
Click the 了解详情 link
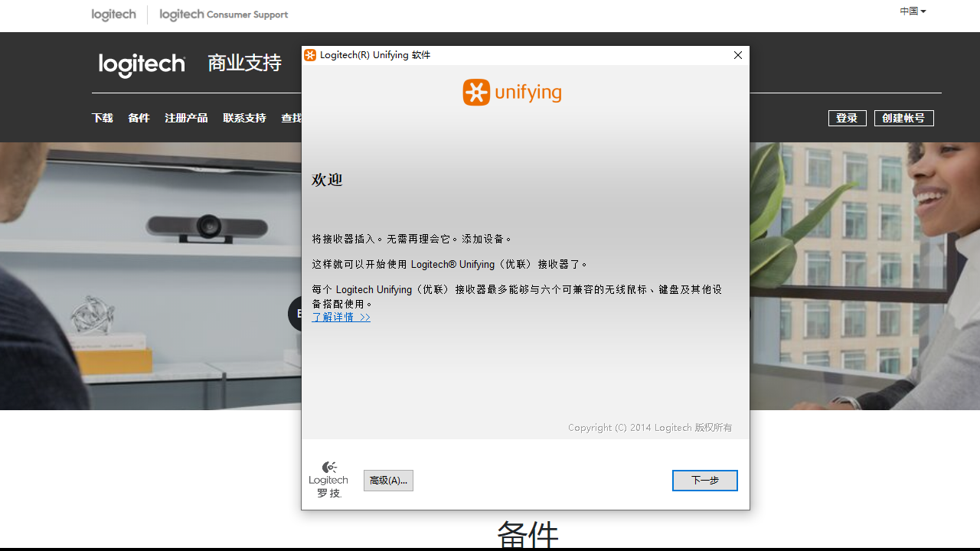tap(341, 316)
